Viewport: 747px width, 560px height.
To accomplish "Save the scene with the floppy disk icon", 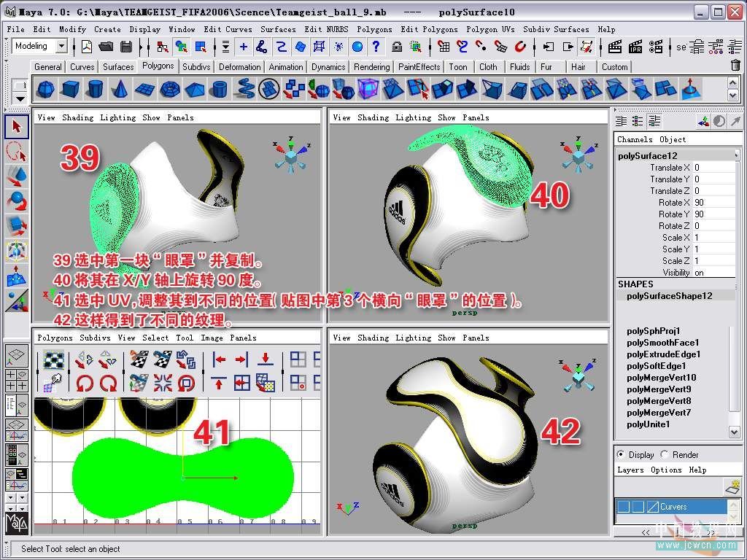I will pos(126,47).
